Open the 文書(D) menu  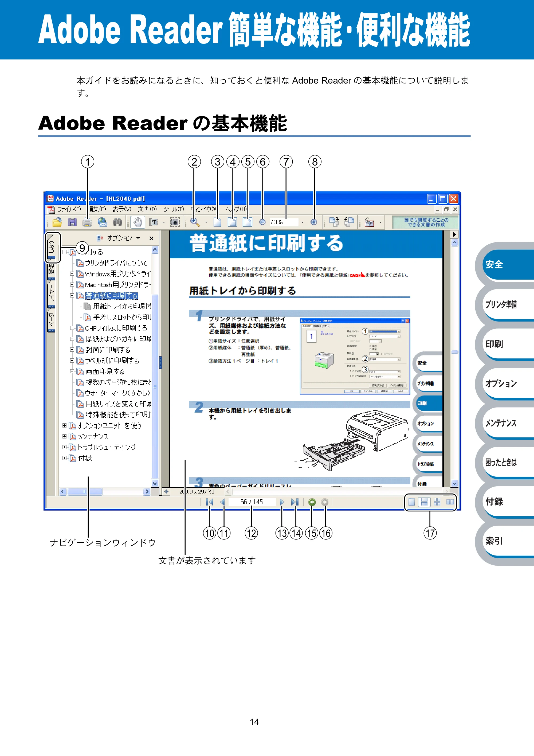(x=147, y=209)
